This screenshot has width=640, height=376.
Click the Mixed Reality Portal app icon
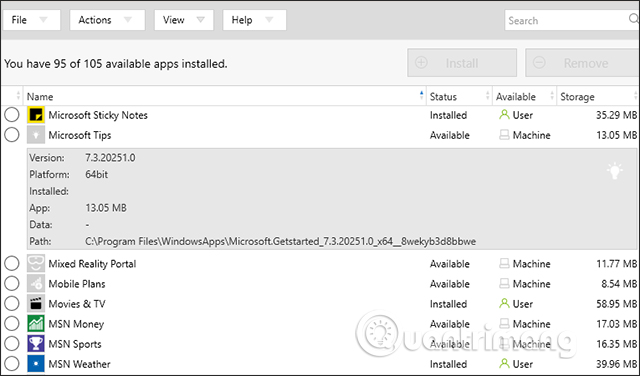click(x=36, y=264)
